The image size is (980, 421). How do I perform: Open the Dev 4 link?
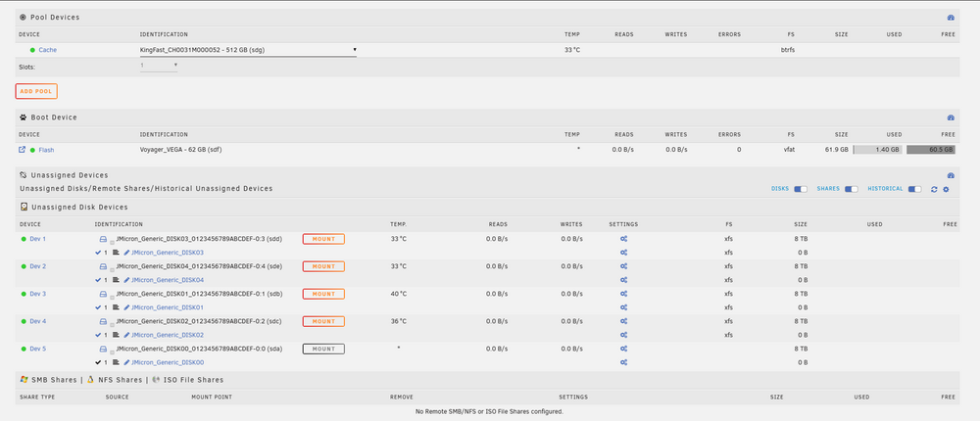point(38,321)
